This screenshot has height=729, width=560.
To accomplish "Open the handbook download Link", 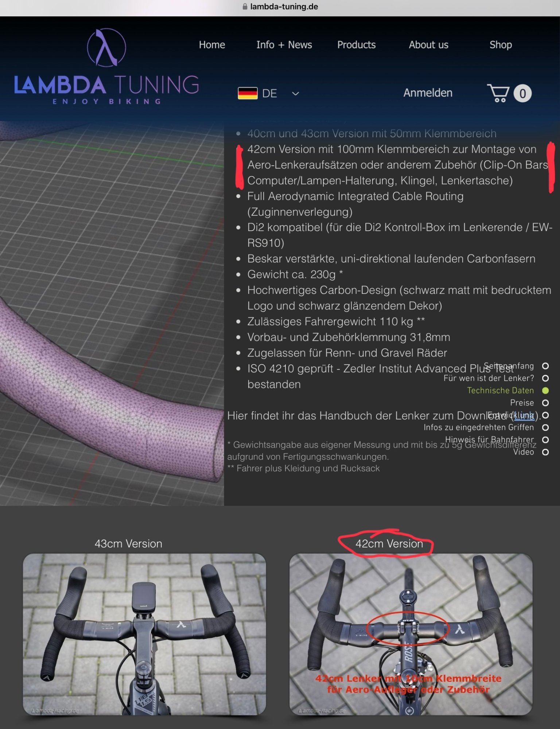I will [524, 416].
